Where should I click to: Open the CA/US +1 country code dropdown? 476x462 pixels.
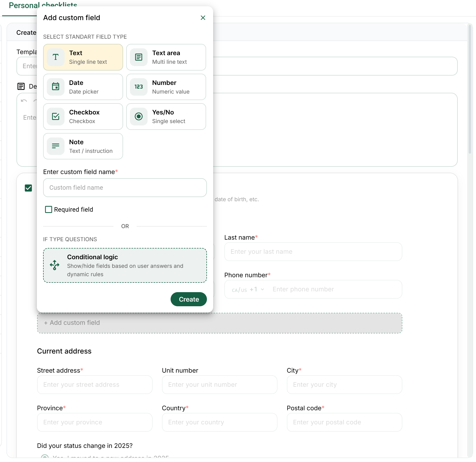coord(248,290)
